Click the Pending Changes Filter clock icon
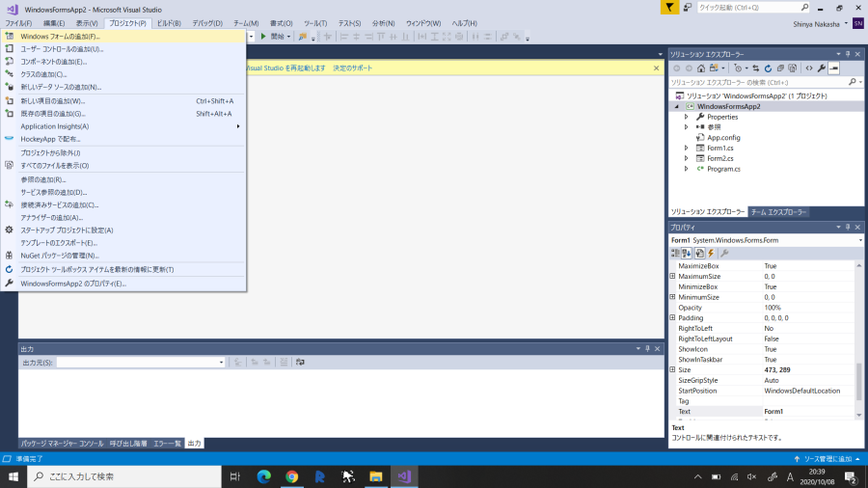868x488 pixels. (x=738, y=68)
